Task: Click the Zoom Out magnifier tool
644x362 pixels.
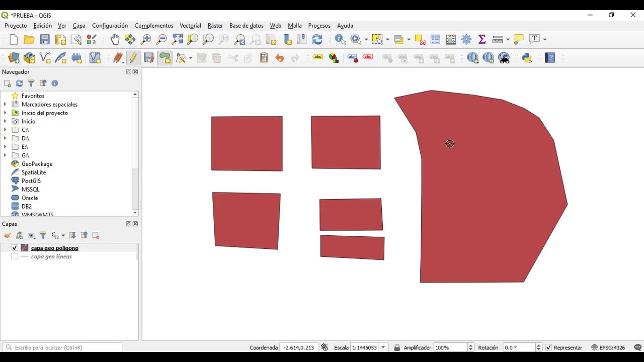Action: (x=162, y=39)
